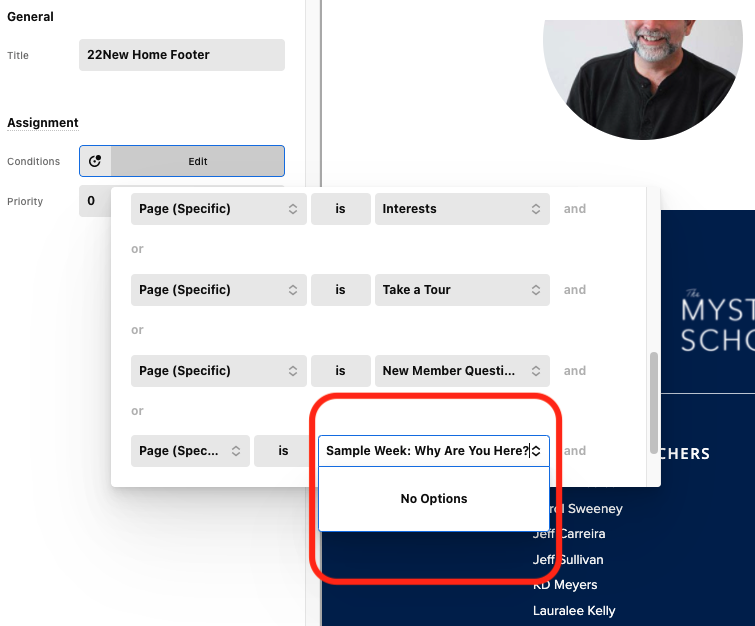755x626 pixels.
Task: Open the Take a Tour dropdown
Action: [462, 290]
